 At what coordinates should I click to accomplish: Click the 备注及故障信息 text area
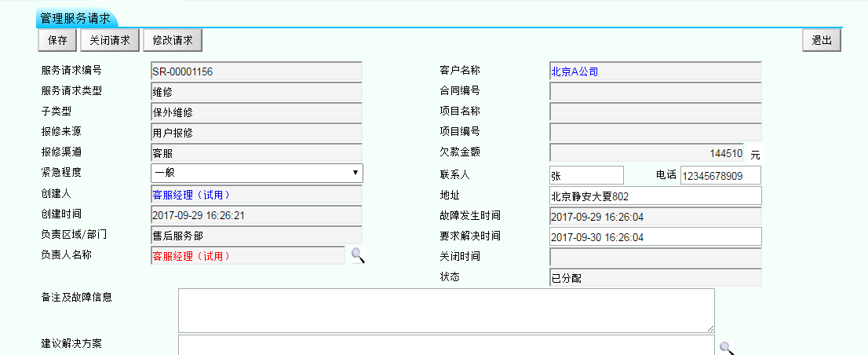(447, 311)
